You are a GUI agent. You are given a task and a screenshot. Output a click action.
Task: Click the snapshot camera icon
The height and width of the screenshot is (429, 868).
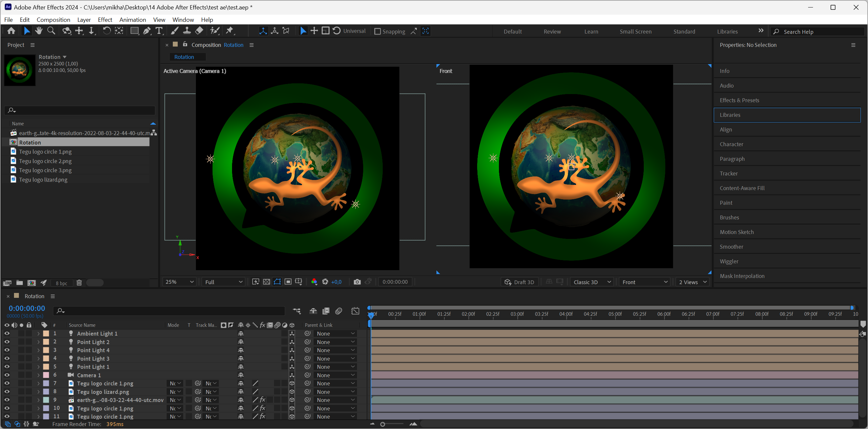(357, 282)
